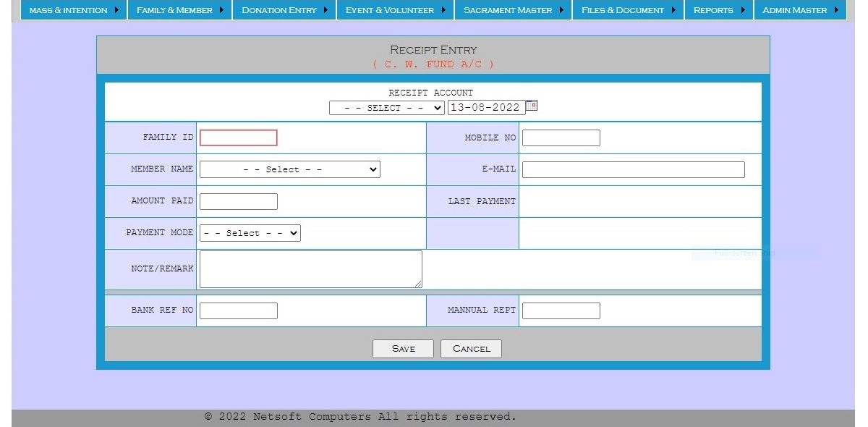Open the Files & Document menu
868x427 pixels.
[x=628, y=10]
